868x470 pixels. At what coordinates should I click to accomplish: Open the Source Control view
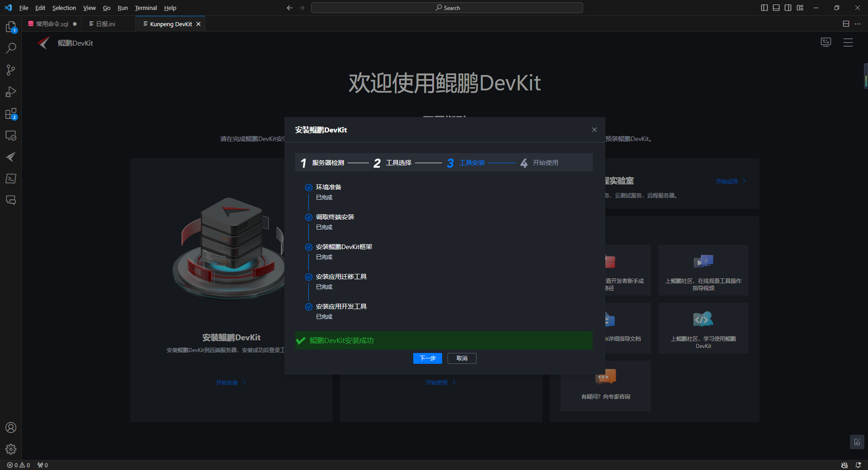coord(11,70)
